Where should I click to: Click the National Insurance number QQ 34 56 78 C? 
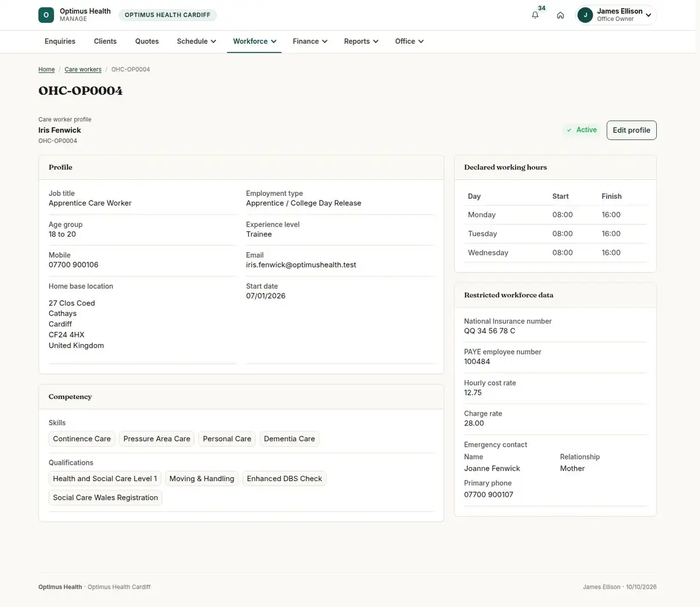point(489,331)
